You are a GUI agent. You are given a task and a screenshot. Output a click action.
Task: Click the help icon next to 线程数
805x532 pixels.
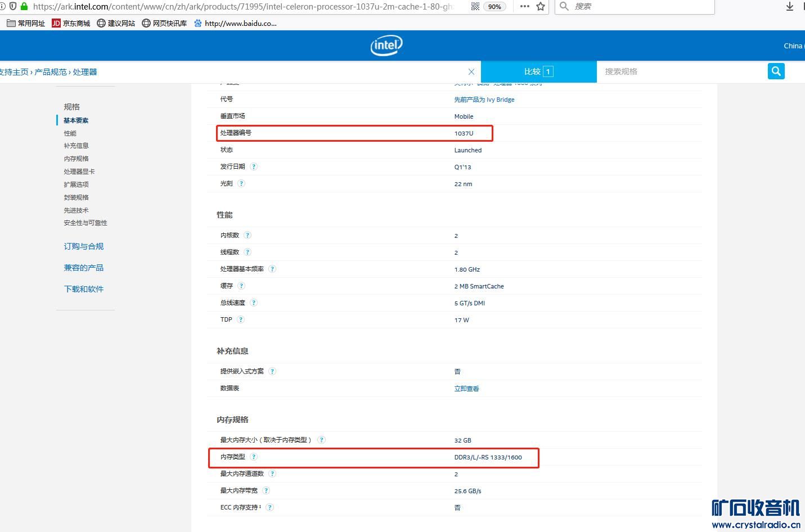tap(248, 252)
